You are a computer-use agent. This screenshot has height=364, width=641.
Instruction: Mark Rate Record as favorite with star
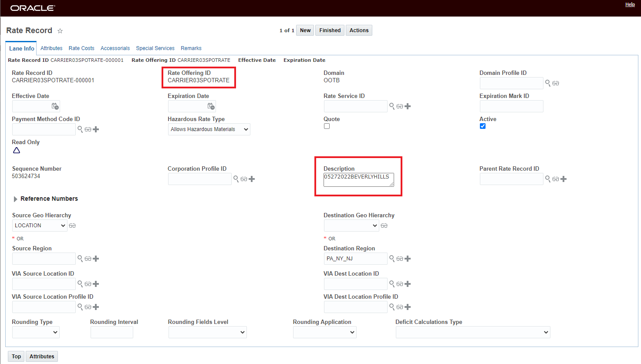(60, 31)
